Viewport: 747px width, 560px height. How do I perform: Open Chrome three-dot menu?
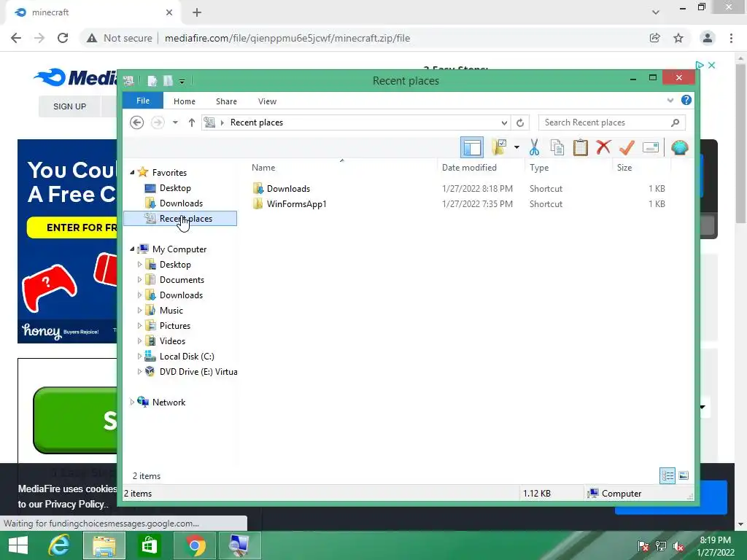click(731, 38)
